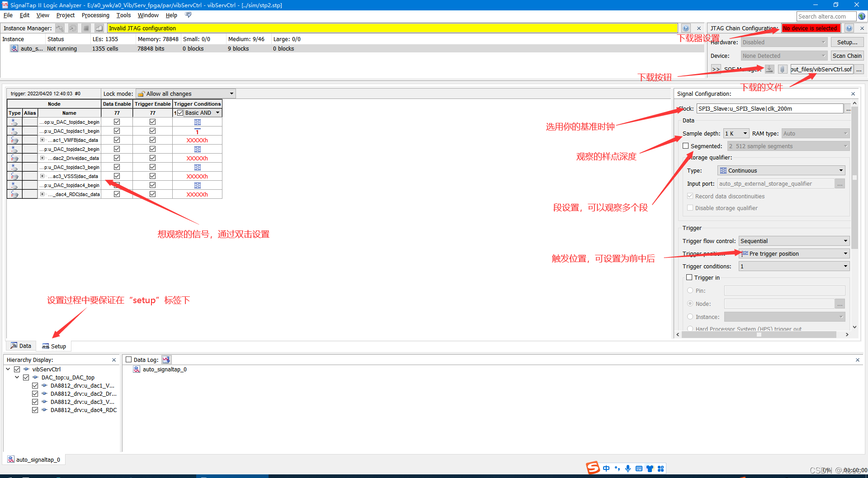The image size is (868, 478).
Task: Switch IME Chinese/English mode icon
Action: click(606, 469)
